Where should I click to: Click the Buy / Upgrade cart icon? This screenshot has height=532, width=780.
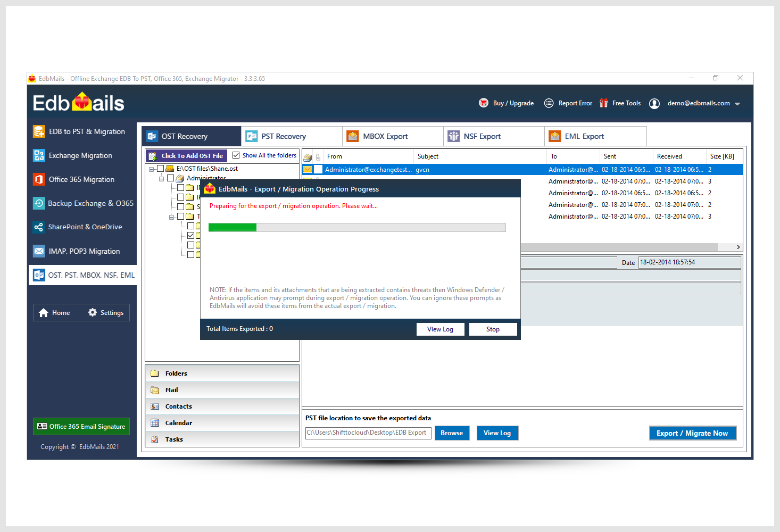pyautogui.click(x=483, y=103)
